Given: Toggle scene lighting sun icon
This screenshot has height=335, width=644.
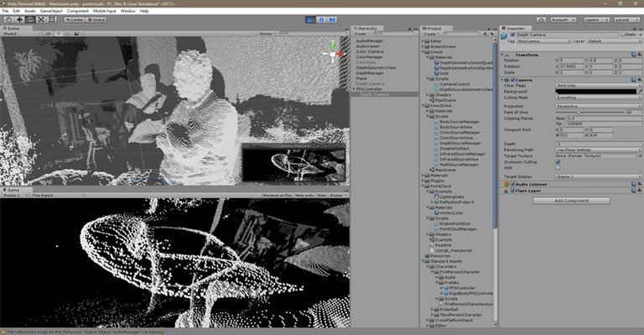Looking at the screenshot, I should pos(59,34).
